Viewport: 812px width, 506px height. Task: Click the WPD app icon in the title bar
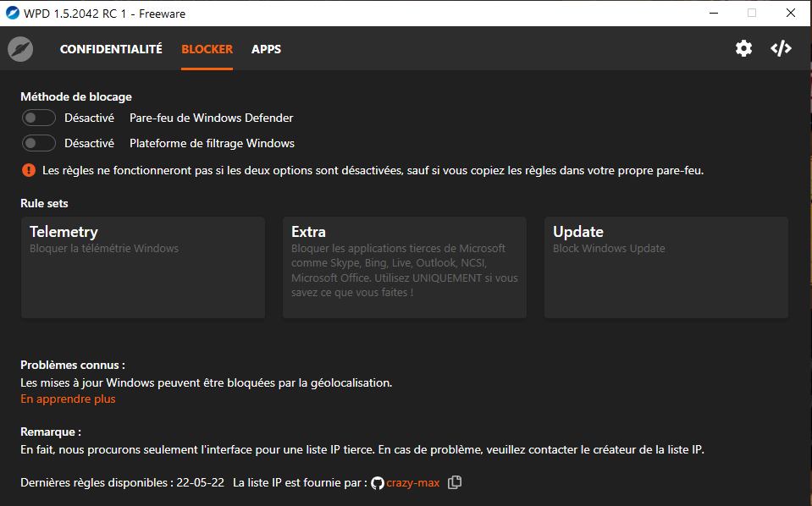13,13
